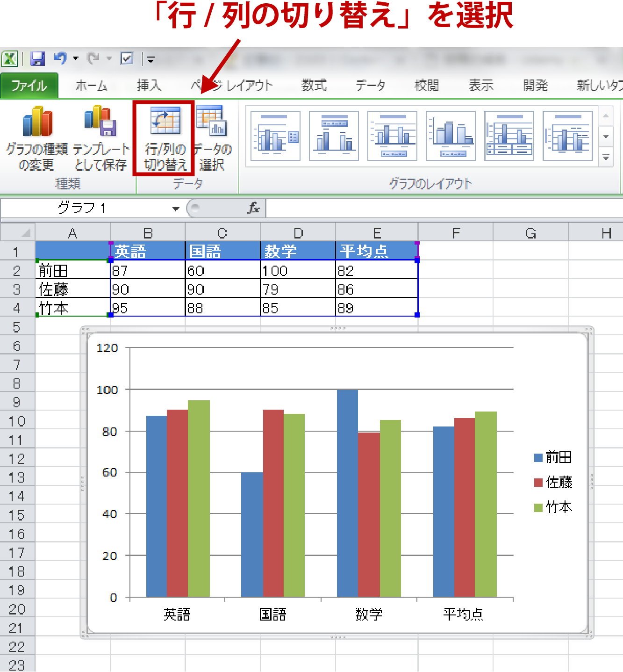Screen dimensions: 623x672
Task: Open the Undo history dropdown arrow
Action: (x=76, y=59)
